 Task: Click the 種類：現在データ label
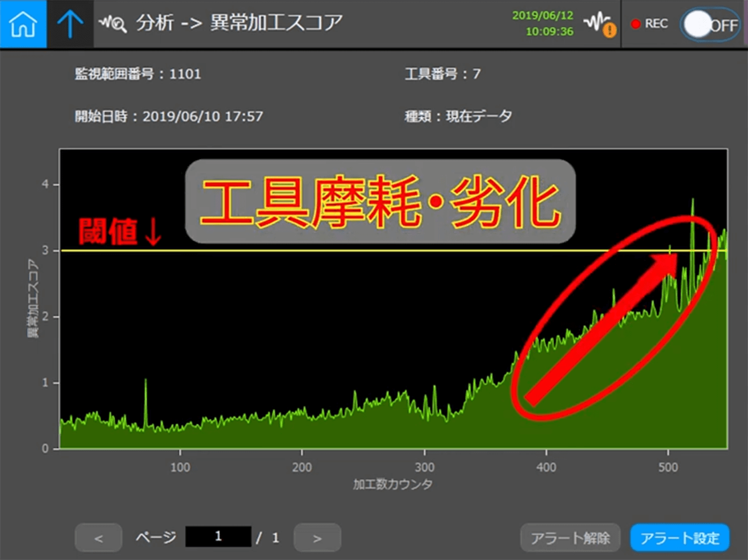[x=458, y=116]
